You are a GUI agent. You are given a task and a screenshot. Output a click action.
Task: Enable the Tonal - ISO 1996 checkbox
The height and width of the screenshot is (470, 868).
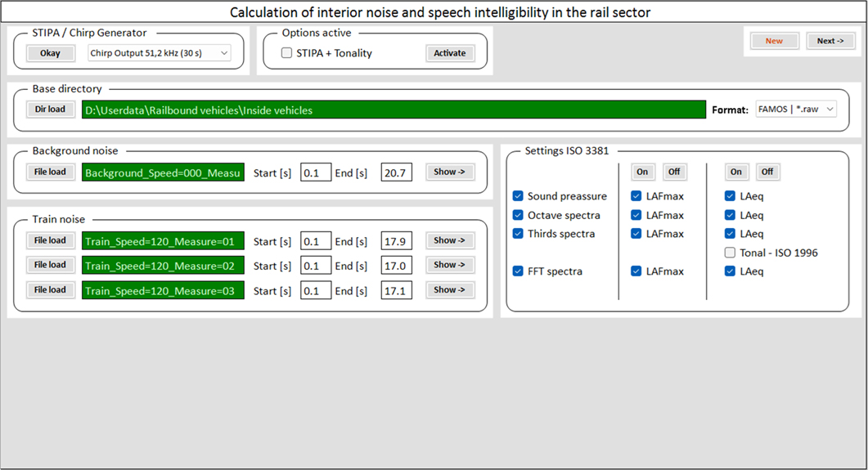point(730,253)
